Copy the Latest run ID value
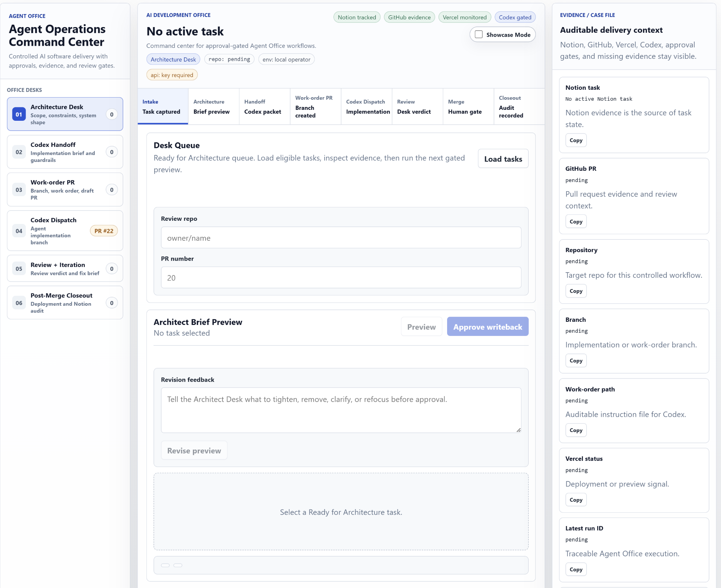This screenshot has width=721, height=588. [576, 569]
